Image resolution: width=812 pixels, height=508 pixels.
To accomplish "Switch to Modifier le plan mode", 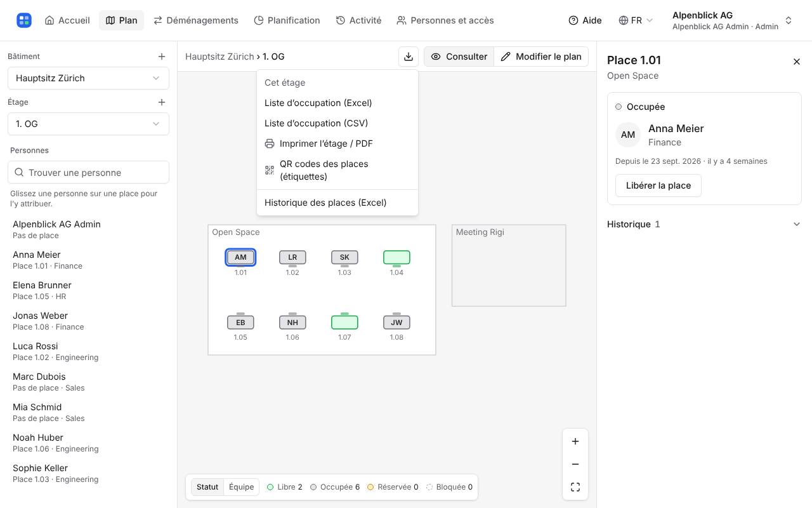I will click(541, 57).
